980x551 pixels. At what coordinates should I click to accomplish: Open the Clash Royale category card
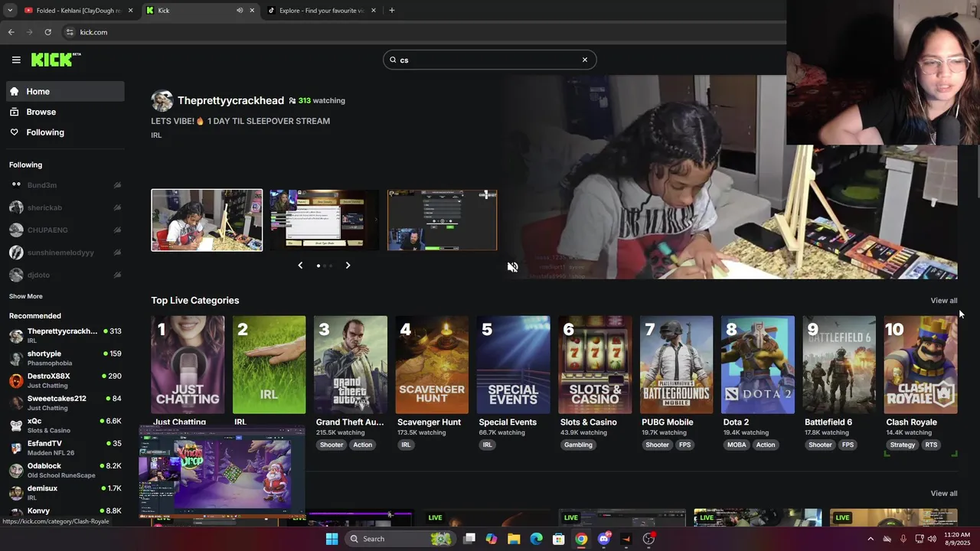[x=920, y=365]
